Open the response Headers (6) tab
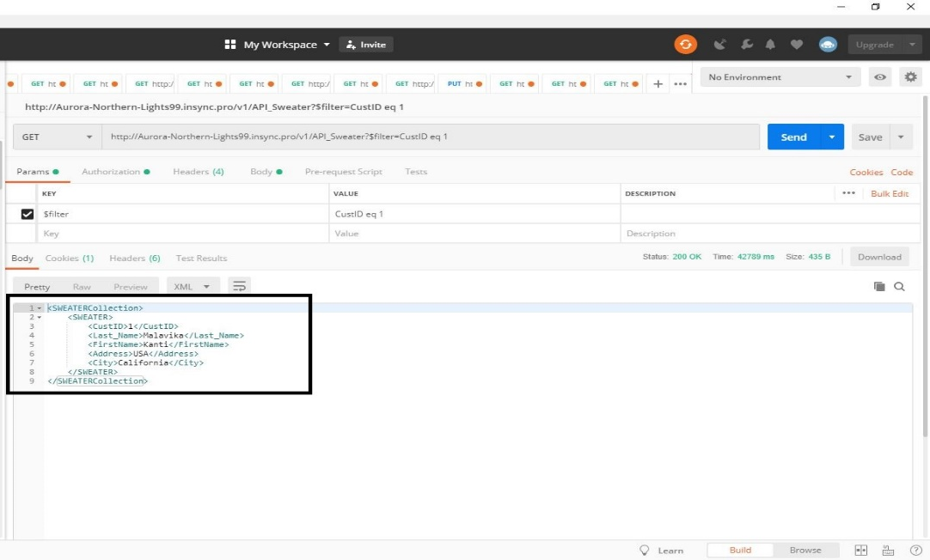Image resolution: width=930 pixels, height=560 pixels. click(134, 258)
